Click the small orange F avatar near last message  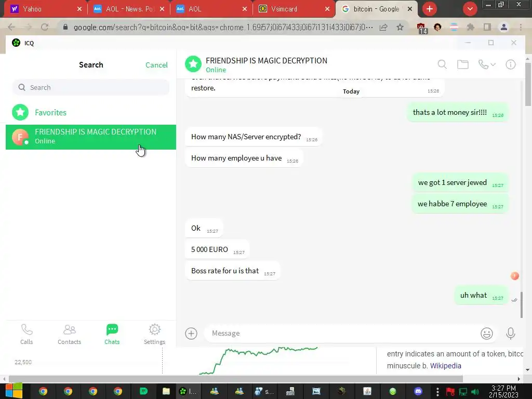click(515, 276)
